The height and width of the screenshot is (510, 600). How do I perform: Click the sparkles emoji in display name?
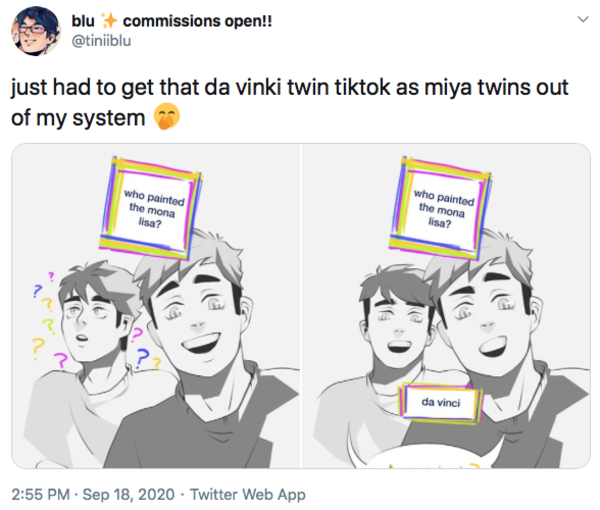point(108,21)
